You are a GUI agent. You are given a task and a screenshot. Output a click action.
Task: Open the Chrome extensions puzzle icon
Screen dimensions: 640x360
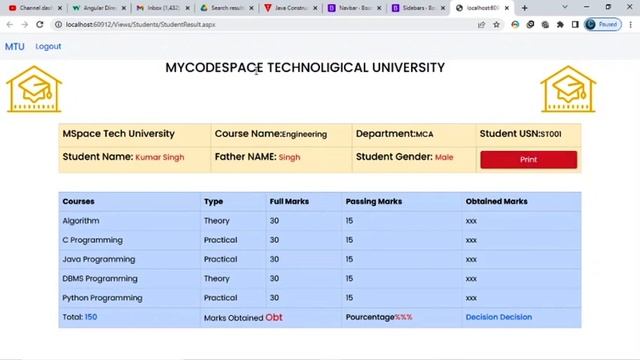(x=560, y=25)
